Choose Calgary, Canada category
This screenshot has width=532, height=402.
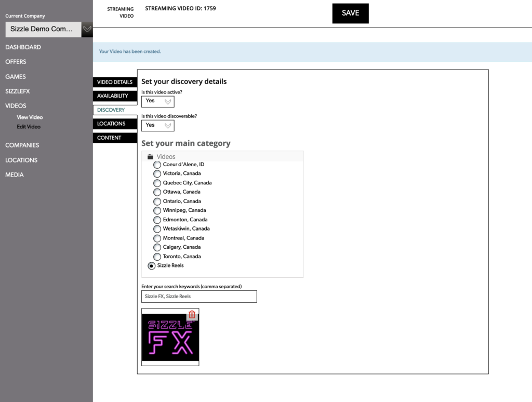tap(157, 247)
